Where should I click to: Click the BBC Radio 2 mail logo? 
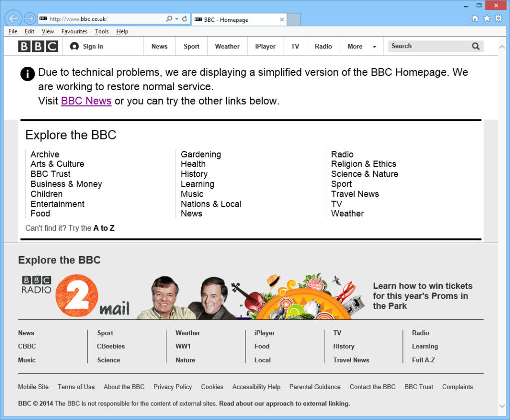[76, 296]
